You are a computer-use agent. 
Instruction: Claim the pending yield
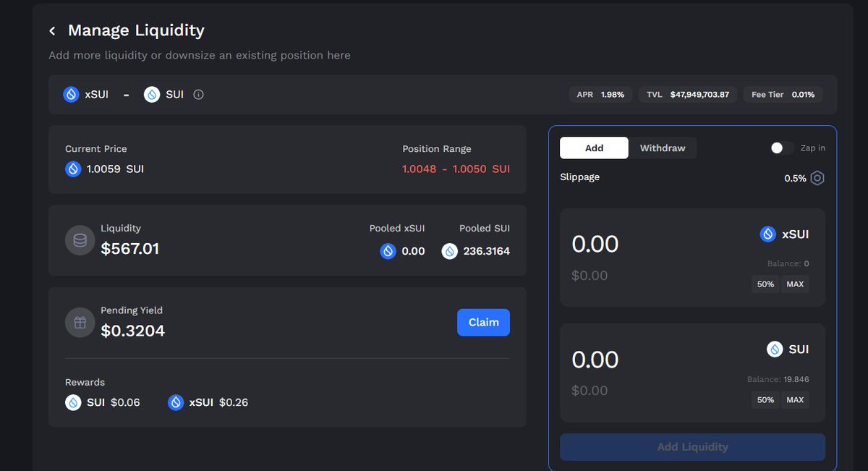pyautogui.click(x=483, y=323)
